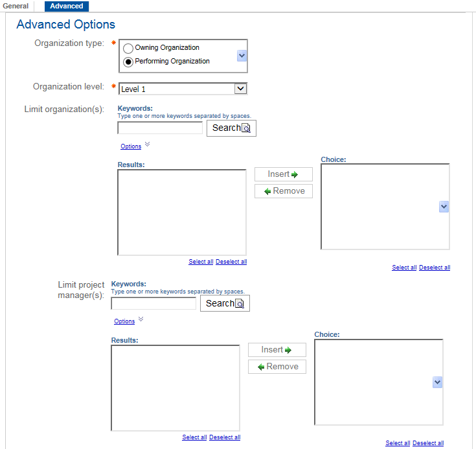Select the Owning Organization radio button
The image size is (476, 449).
point(128,48)
